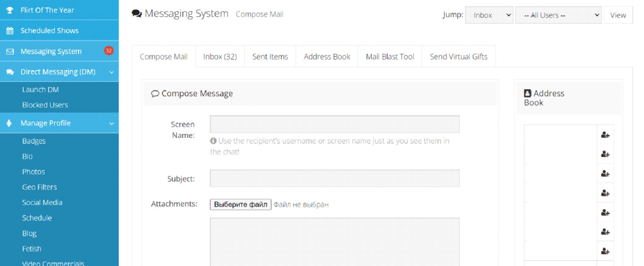Open the All Users dropdown
The height and width of the screenshot is (266, 644).
tap(558, 15)
